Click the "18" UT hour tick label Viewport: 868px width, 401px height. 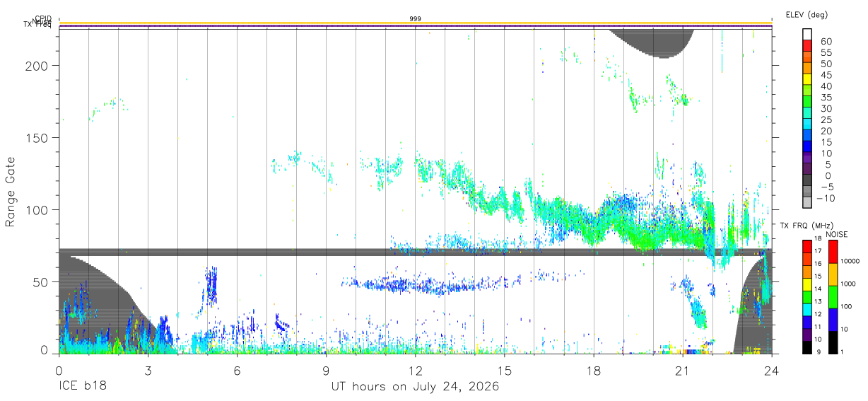coord(594,371)
